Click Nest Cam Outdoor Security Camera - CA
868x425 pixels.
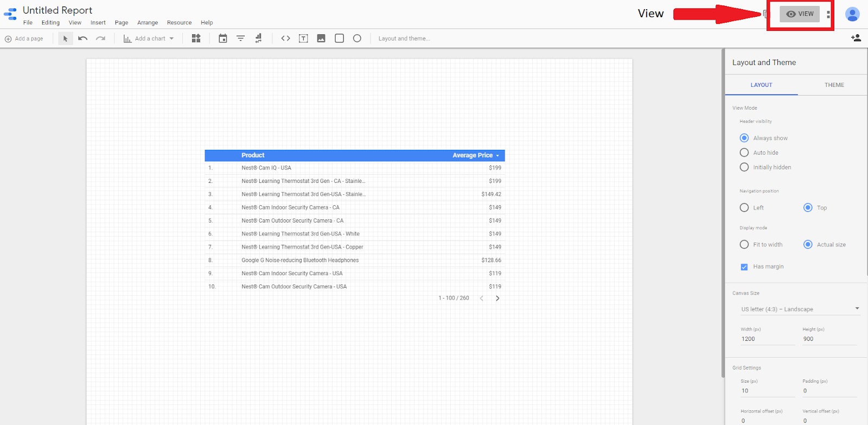[x=292, y=220]
